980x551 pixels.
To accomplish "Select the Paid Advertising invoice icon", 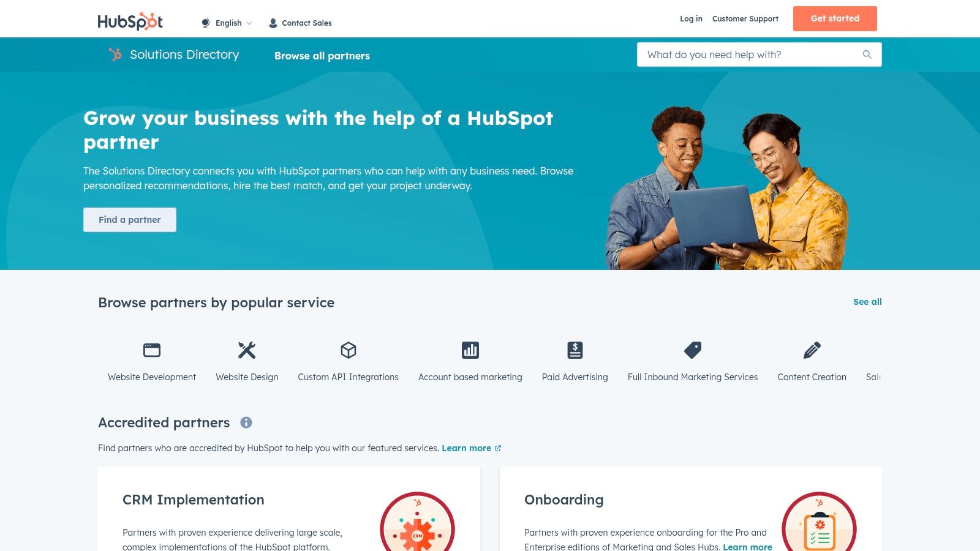I will (575, 350).
